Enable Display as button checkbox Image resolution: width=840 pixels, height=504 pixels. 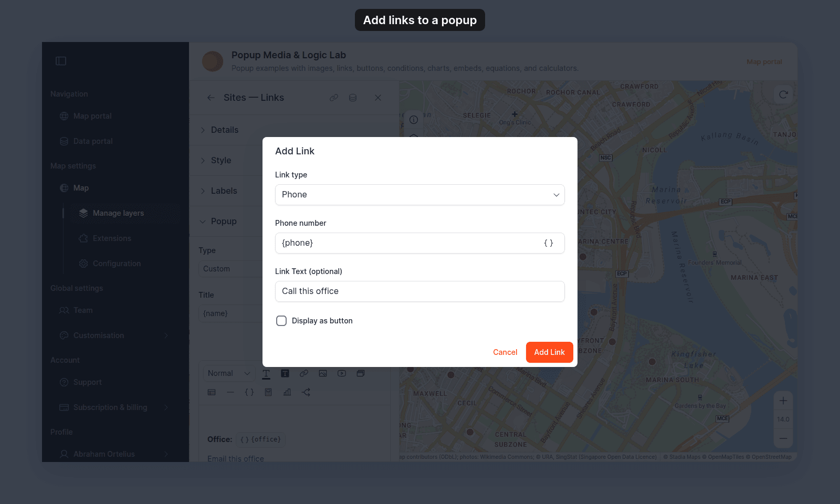point(281,321)
